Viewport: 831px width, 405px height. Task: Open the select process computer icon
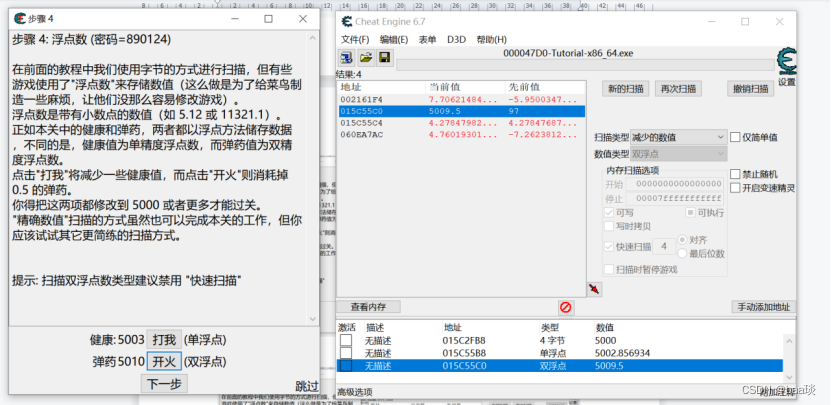pos(347,58)
